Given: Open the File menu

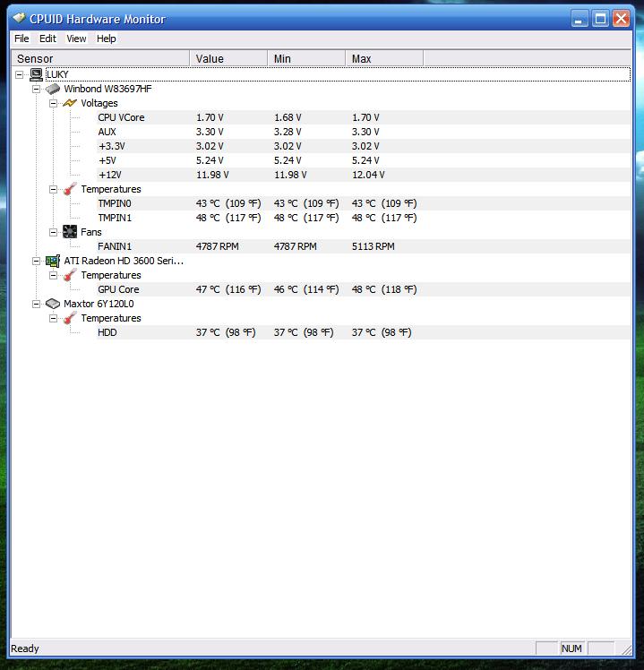Looking at the screenshot, I should [21, 39].
